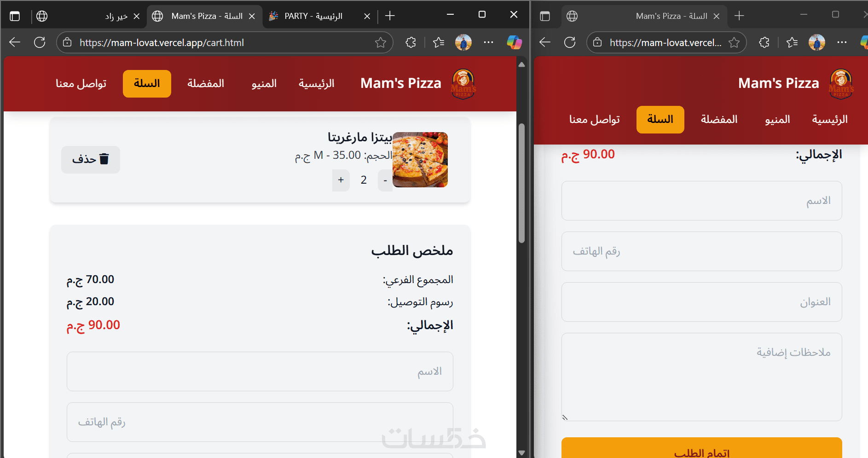Add cart.html page to favorites in left window

(381, 42)
